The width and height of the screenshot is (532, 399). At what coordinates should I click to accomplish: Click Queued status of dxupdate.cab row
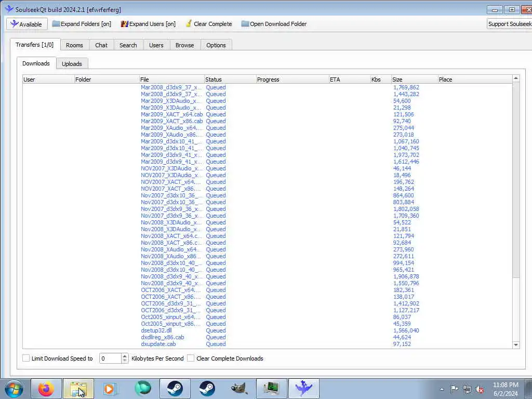216,344
